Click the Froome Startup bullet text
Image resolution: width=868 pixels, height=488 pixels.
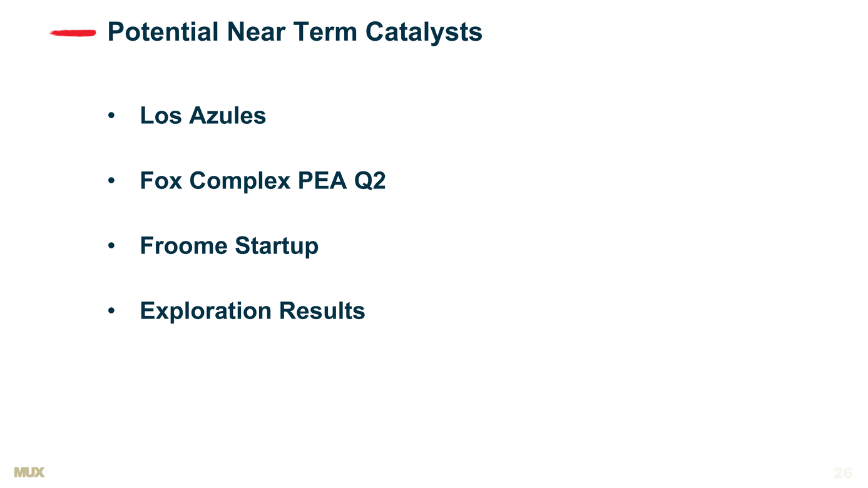point(229,246)
